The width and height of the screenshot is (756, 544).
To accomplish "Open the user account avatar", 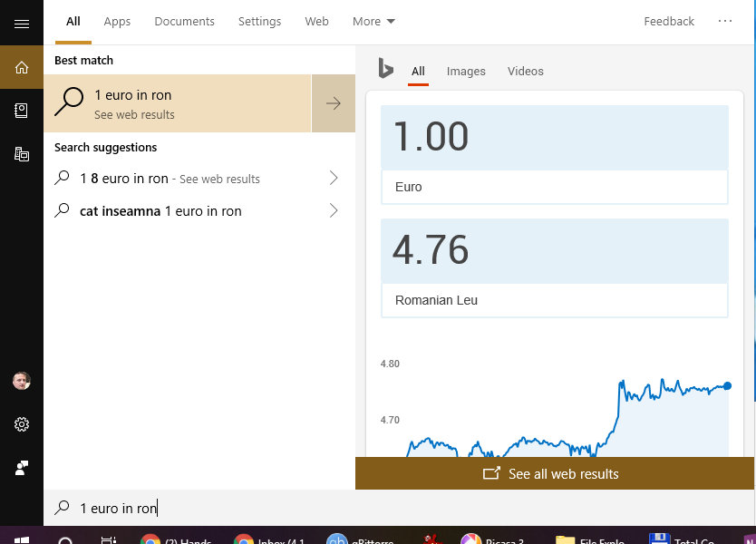I will pyautogui.click(x=21, y=381).
